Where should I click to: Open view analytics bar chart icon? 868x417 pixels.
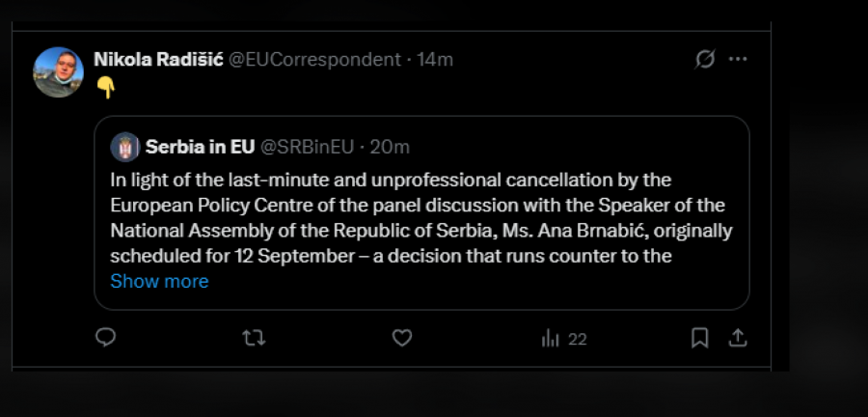coord(551,338)
